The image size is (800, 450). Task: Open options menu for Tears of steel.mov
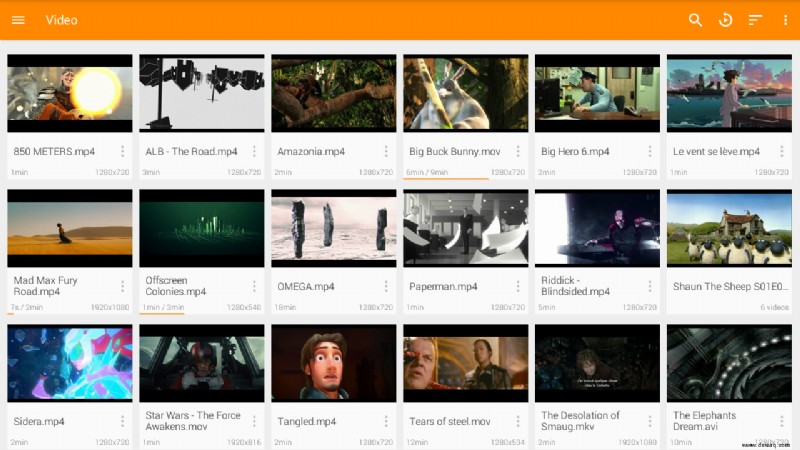(x=518, y=421)
